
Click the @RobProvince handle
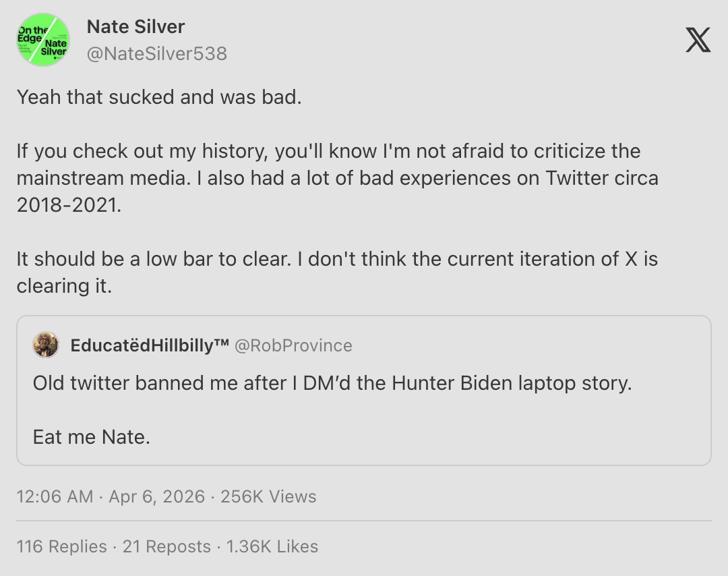click(x=293, y=345)
